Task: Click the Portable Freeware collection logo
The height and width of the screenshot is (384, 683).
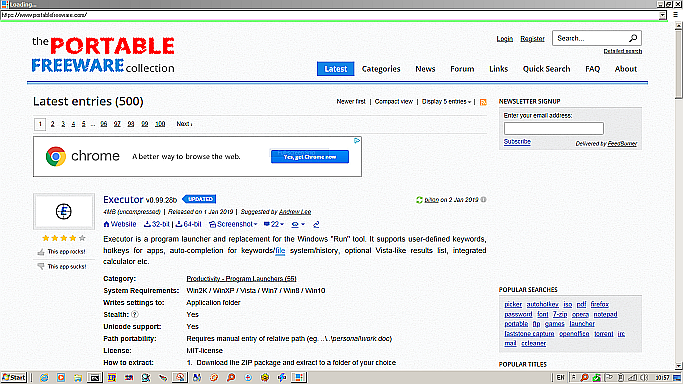Action: coord(103,55)
